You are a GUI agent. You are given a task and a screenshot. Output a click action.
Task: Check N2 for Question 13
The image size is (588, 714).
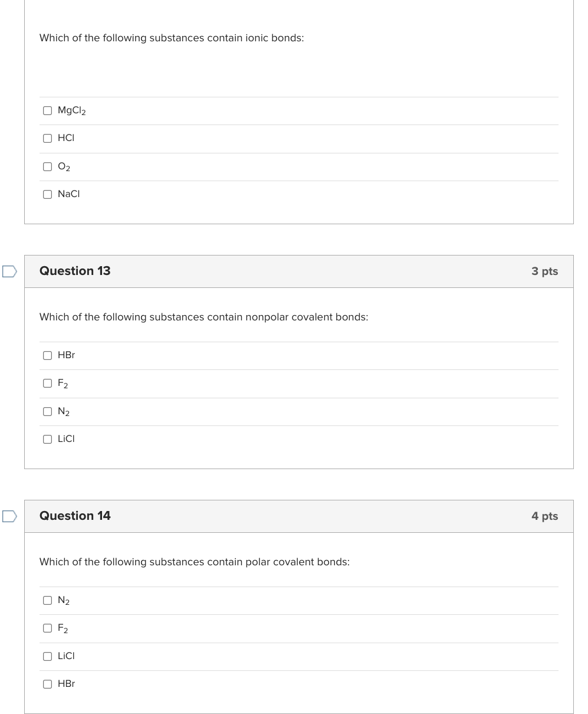point(47,411)
